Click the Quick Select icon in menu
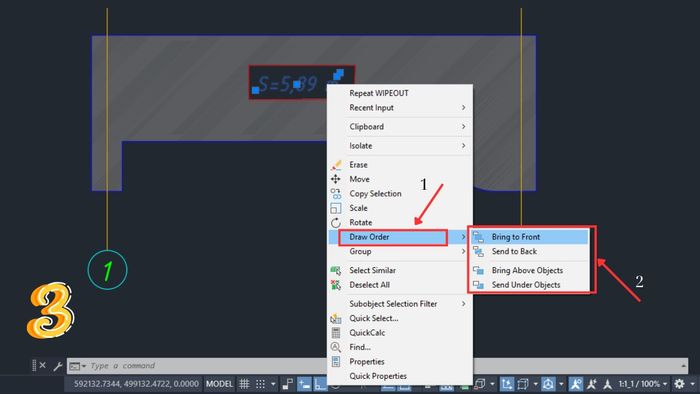This screenshot has height=394, width=700. [336, 318]
